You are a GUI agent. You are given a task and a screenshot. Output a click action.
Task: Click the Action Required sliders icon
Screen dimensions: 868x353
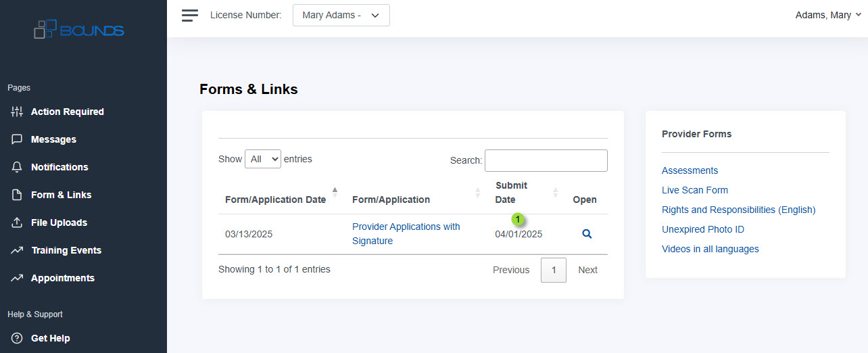tap(17, 112)
